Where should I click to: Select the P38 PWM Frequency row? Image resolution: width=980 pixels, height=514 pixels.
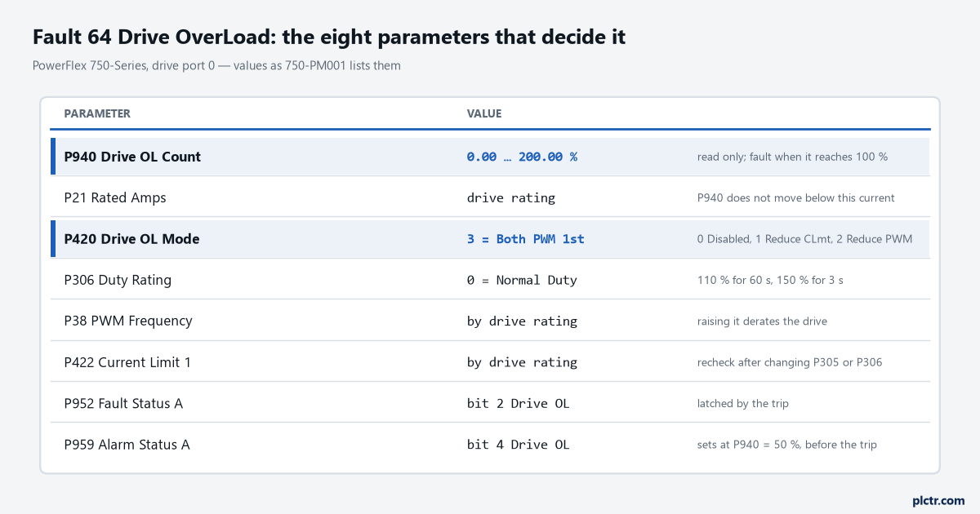point(490,321)
